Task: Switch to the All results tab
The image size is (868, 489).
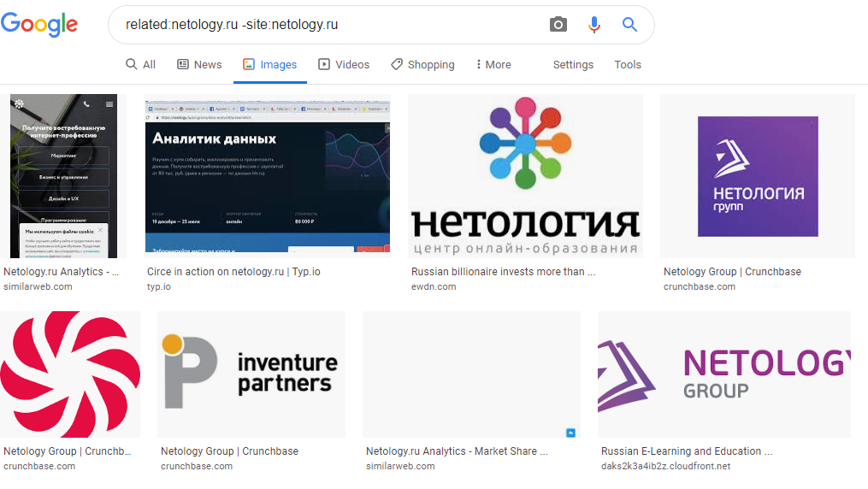Action: 140,64
